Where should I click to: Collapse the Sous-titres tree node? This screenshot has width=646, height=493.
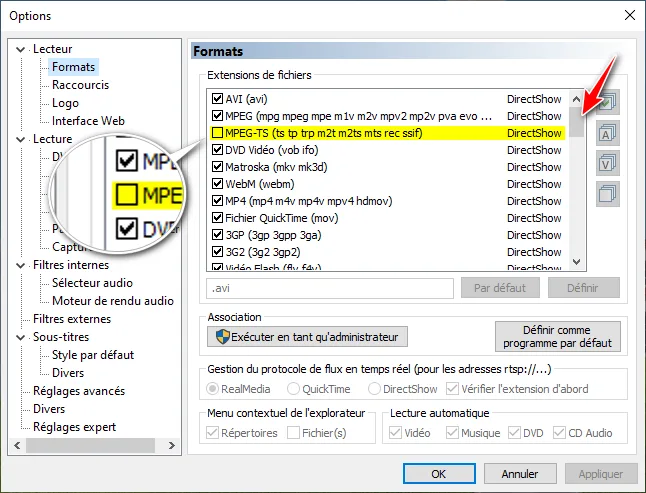coord(20,337)
